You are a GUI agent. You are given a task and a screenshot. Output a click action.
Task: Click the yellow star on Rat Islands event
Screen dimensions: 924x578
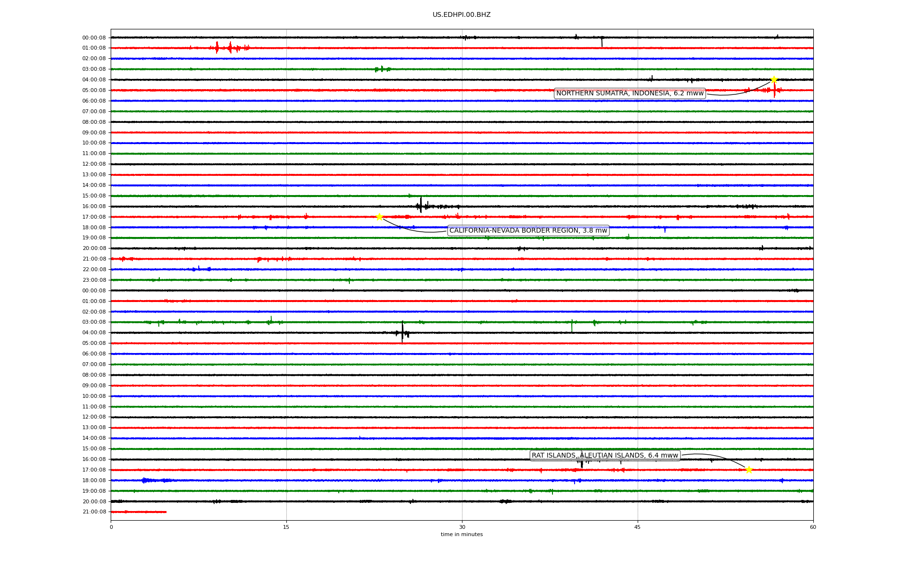point(749,470)
